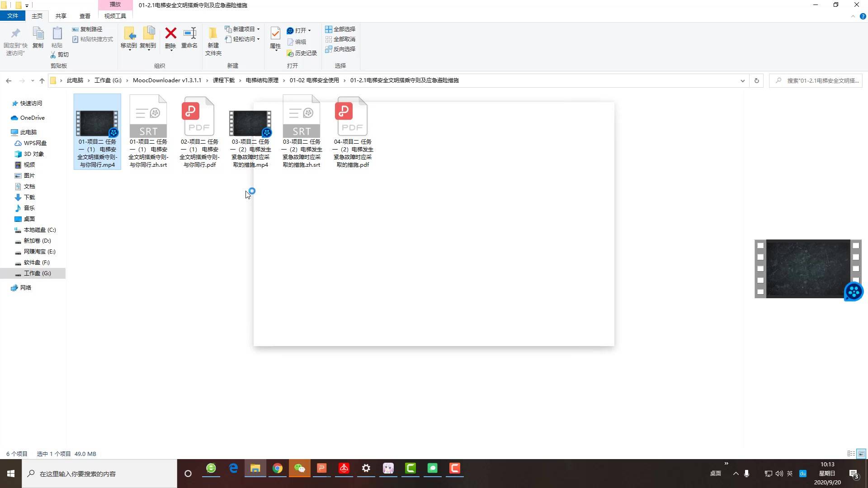Click the red Delete icon in ribbon
The image size is (868, 488).
170,33
